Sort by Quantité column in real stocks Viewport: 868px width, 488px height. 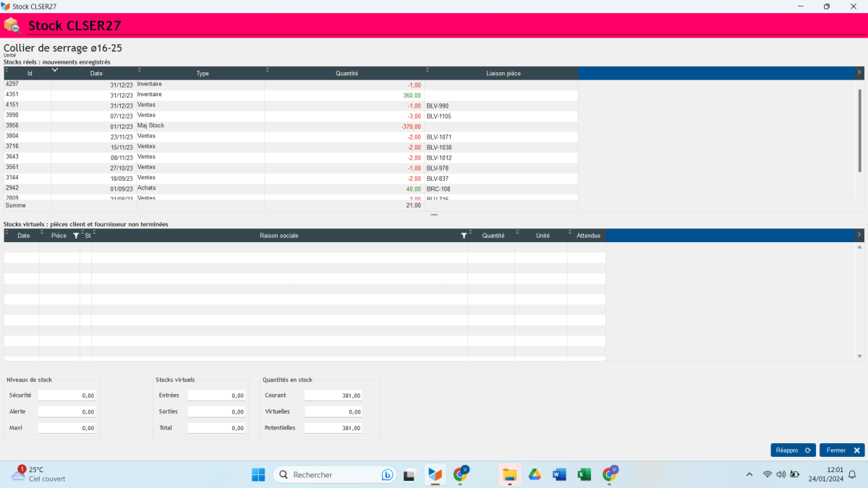pyautogui.click(x=346, y=74)
